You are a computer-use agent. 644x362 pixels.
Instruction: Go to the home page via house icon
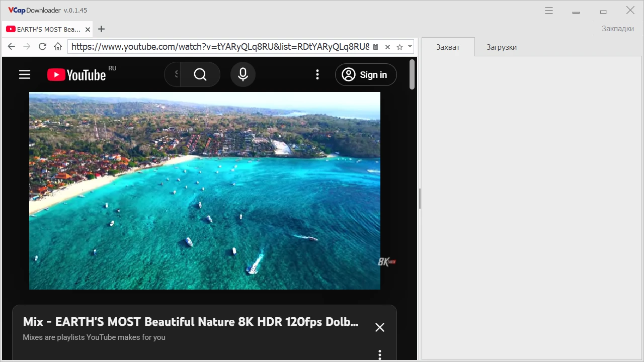click(x=58, y=47)
